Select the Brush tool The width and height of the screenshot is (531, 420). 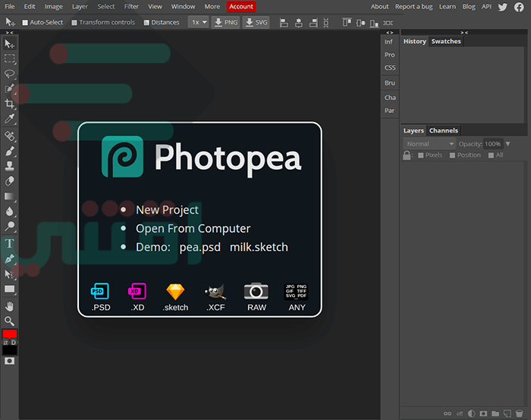(9, 151)
